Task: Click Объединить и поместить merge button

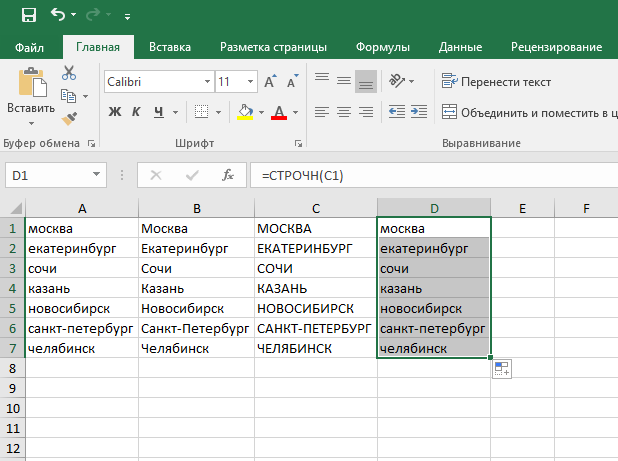Action: [x=529, y=113]
